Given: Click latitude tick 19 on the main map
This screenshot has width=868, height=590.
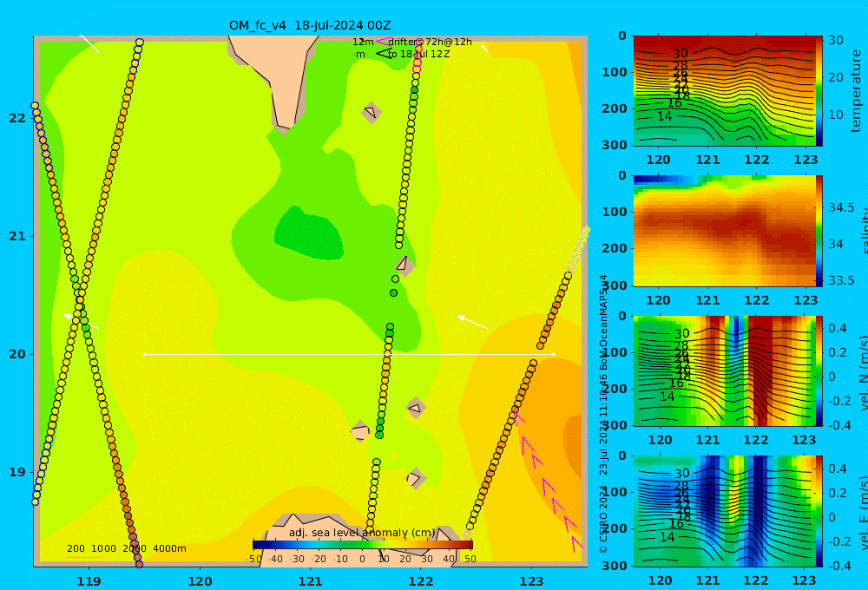Looking at the screenshot, I should [17, 472].
